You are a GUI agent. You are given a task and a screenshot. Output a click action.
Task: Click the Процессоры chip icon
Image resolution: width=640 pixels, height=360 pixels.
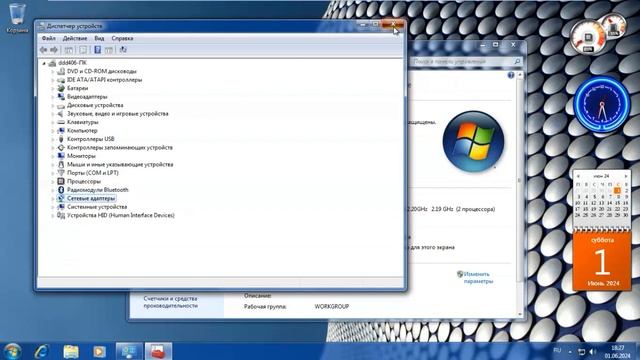(x=61, y=181)
